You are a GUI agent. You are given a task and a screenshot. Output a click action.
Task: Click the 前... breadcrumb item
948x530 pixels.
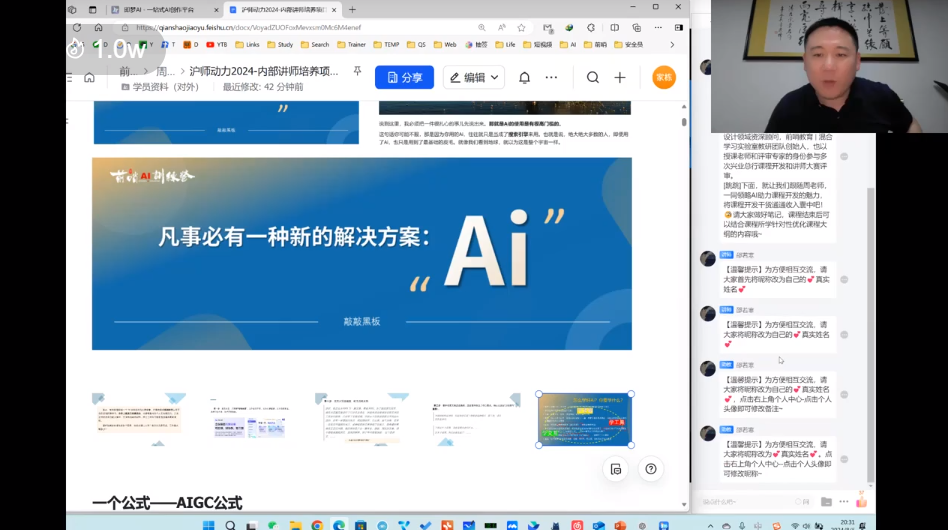128,71
